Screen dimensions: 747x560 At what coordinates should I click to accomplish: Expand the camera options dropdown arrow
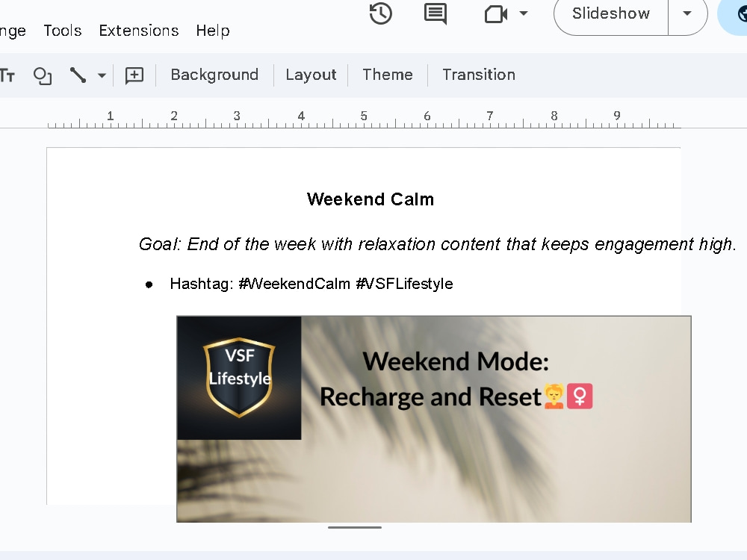click(x=524, y=13)
